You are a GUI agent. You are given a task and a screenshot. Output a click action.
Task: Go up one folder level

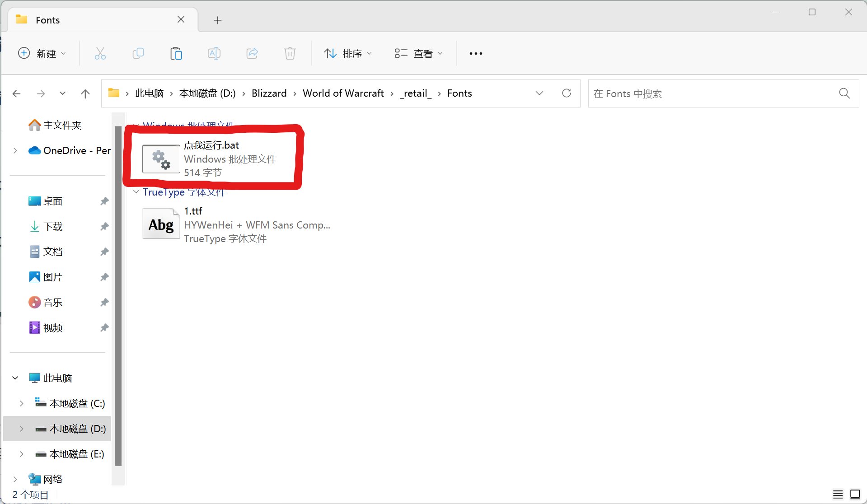(85, 93)
